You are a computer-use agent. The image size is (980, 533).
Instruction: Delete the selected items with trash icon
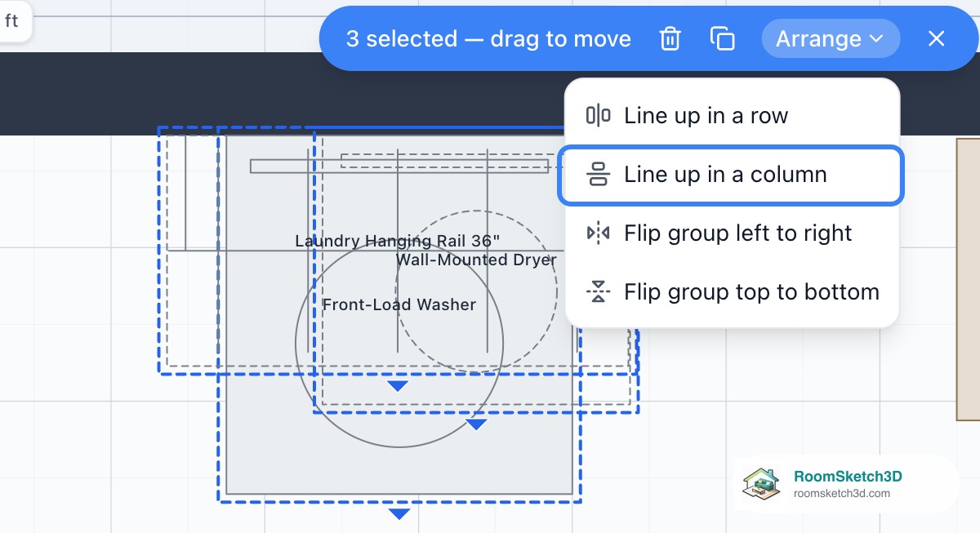pyautogui.click(x=670, y=38)
